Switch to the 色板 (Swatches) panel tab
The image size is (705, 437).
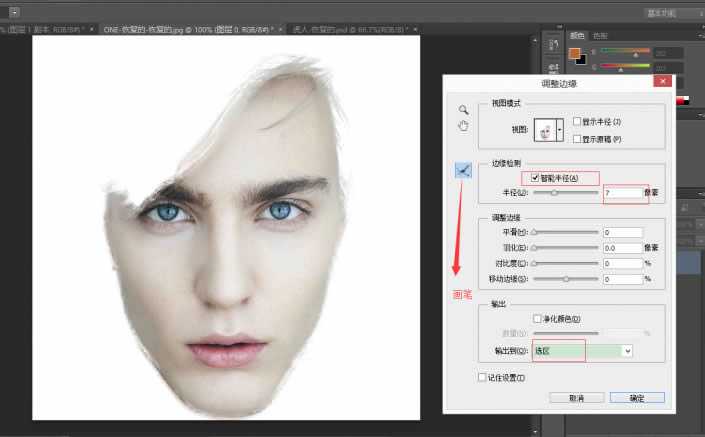(x=599, y=35)
